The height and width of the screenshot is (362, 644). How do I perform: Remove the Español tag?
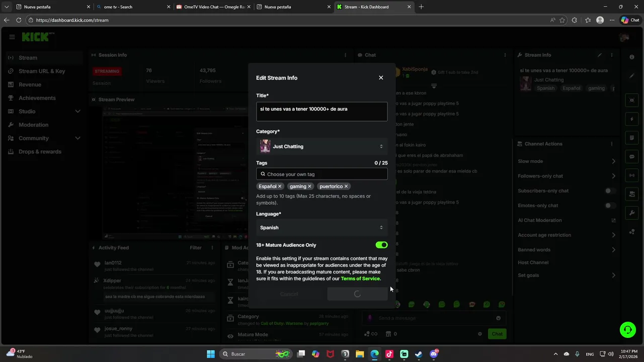[280, 187]
